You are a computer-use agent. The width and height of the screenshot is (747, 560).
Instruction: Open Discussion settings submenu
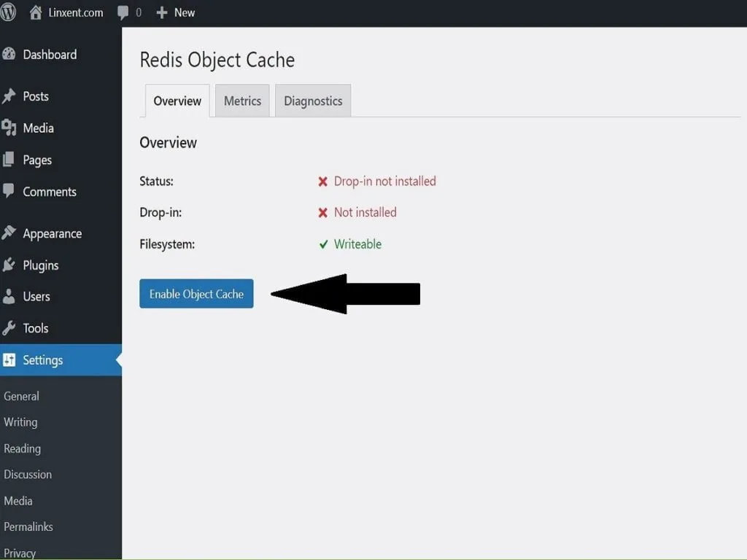pyautogui.click(x=28, y=475)
